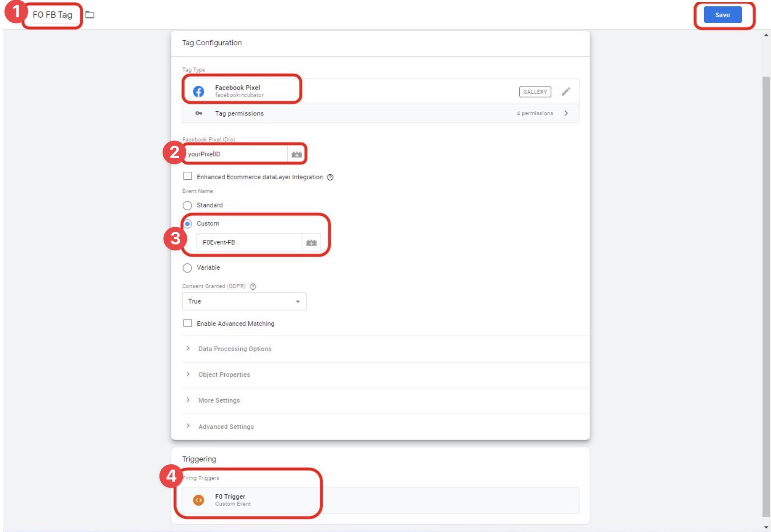Check Enable Advanced Matching
Viewport: 771px width, 532px height.
tap(187, 324)
